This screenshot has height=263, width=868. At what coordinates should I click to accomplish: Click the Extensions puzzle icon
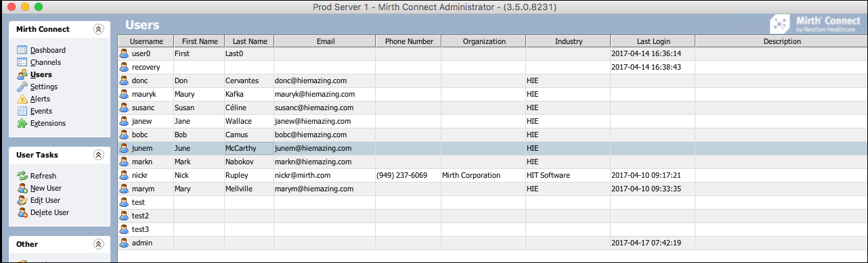(x=22, y=123)
